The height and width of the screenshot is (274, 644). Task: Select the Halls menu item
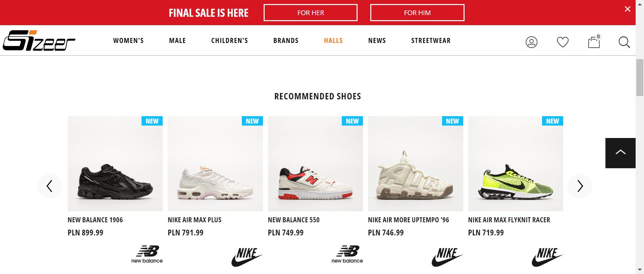coord(333,41)
